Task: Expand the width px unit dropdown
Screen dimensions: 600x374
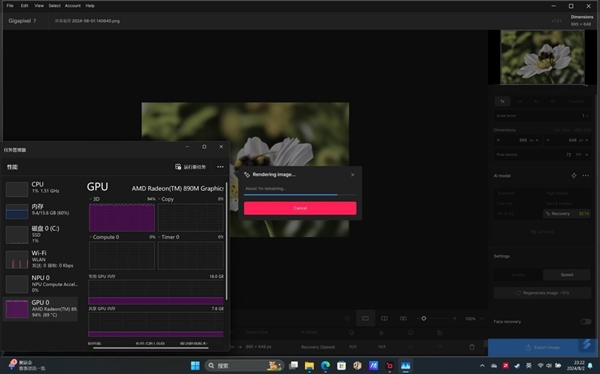Action: [x=533, y=140]
